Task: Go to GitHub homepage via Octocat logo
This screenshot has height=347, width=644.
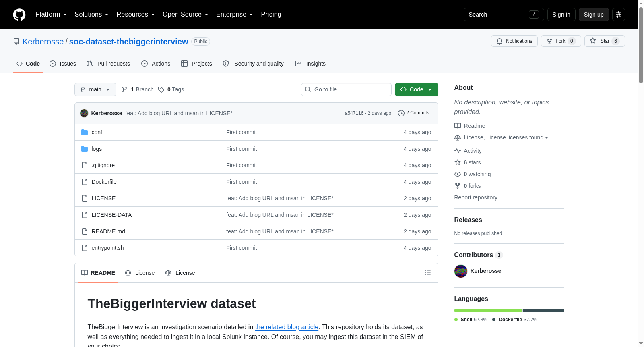Action: (19, 15)
